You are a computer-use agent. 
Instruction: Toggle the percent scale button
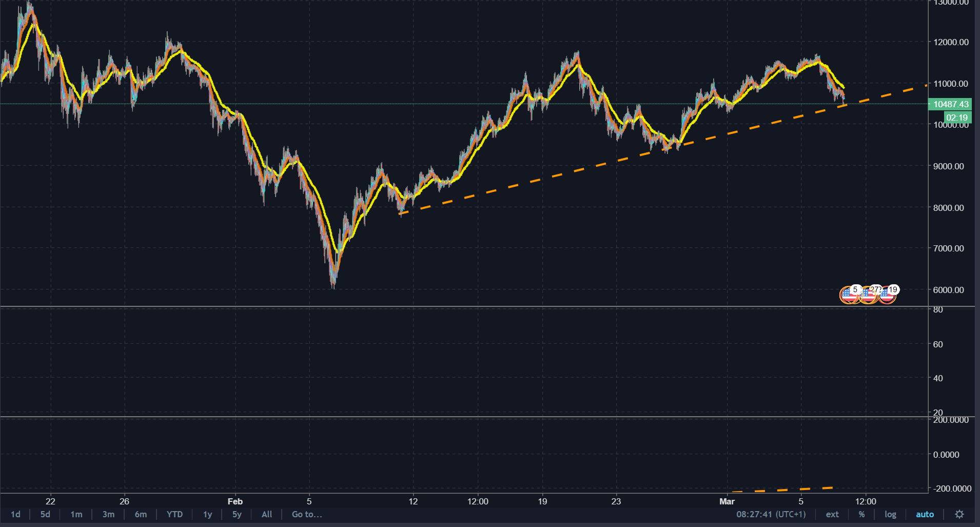pos(861,514)
